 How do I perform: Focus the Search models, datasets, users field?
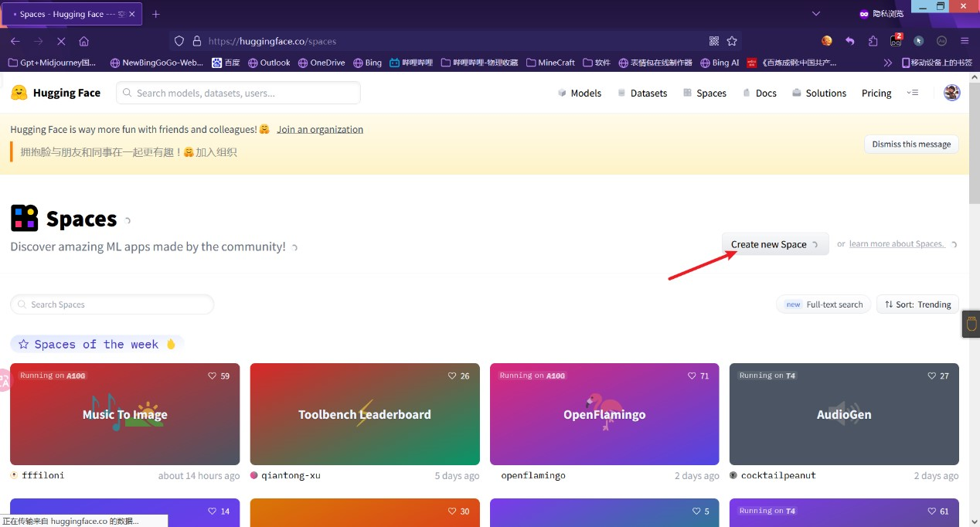coord(238,93)
